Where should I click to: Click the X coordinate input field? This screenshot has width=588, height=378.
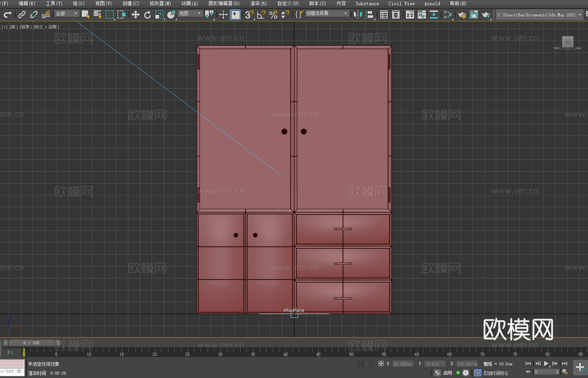[403, 364]
